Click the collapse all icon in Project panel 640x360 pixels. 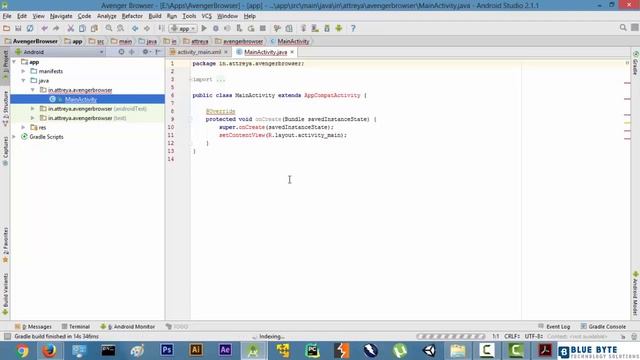coord(132,52)
